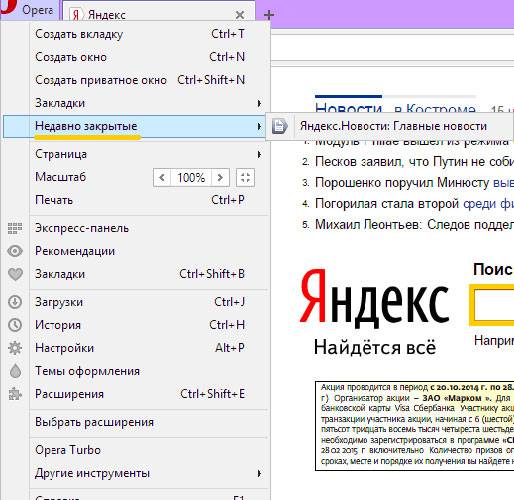Open news item Погорилая стала второй

pyautogui.click(x=414, y=204)
